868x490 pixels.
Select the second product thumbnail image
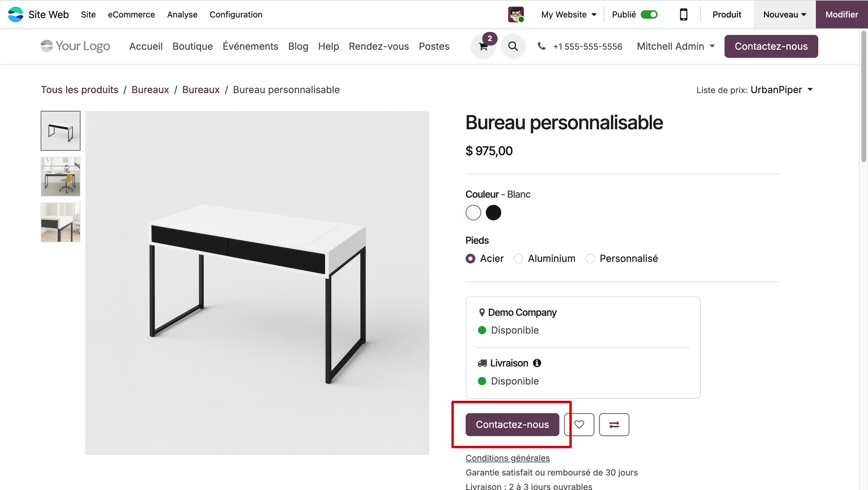pos(61,176)
